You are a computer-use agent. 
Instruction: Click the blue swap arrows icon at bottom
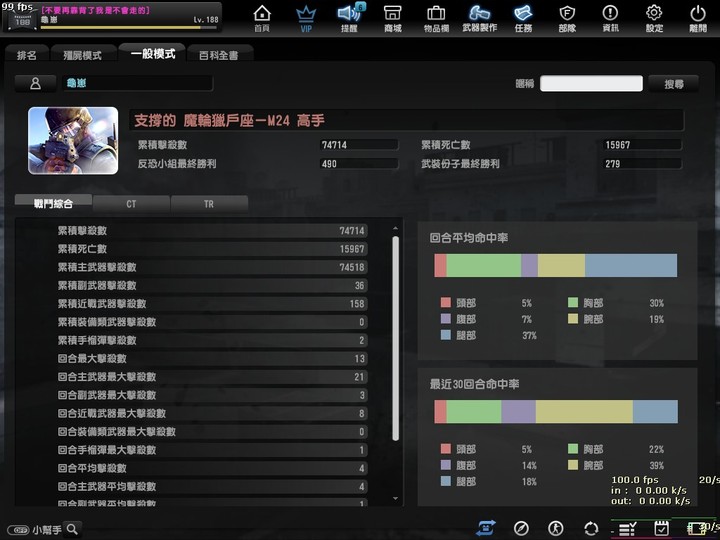(486, 529)
